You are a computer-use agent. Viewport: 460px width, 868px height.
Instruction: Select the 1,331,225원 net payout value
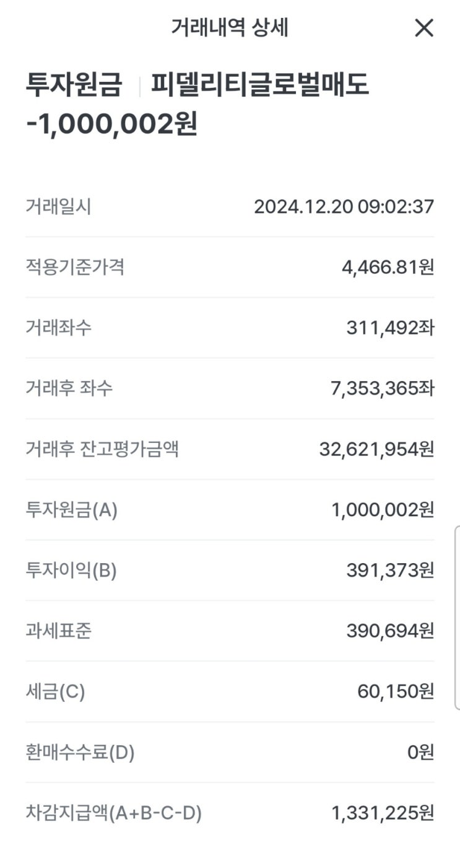pyautogui.click(x=383, y=813)
